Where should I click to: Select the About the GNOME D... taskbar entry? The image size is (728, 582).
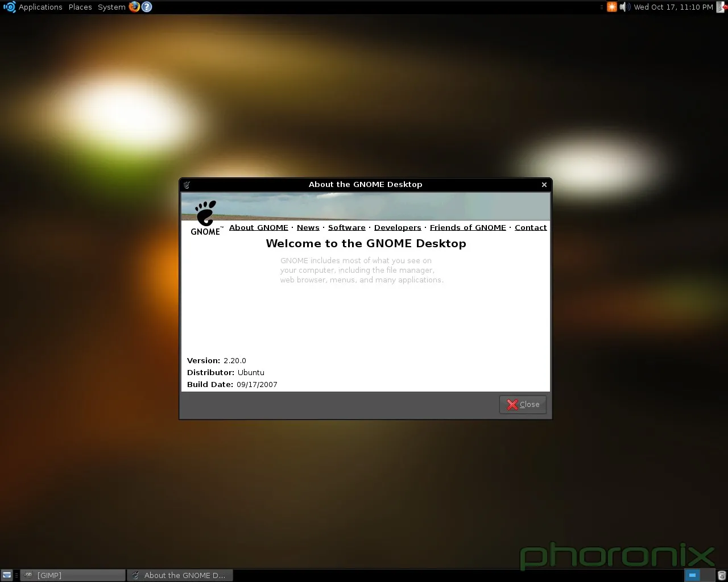[x=180, y=575]
